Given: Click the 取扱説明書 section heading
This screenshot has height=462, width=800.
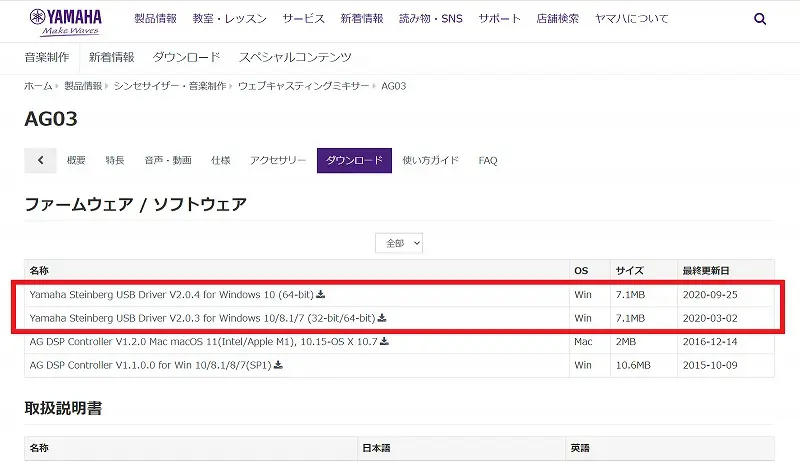Looking at the screenshot, I should point(63,408).
